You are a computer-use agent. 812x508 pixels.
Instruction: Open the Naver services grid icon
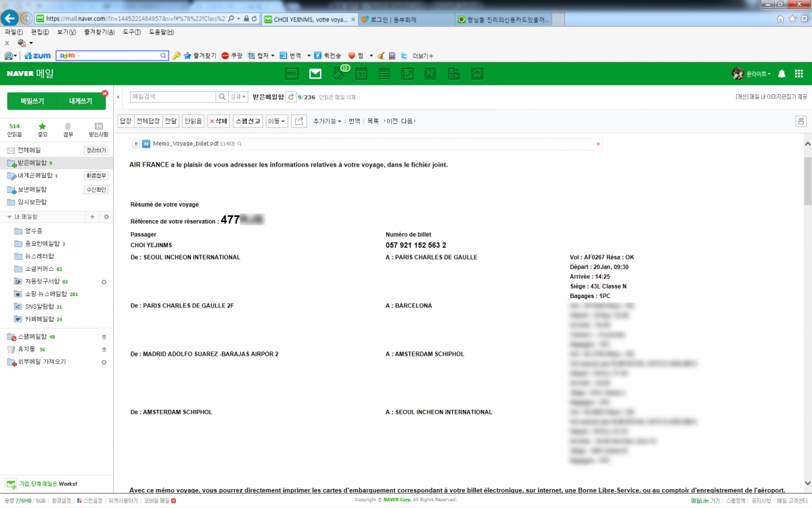pyautogui.click(x=798, y=74)
